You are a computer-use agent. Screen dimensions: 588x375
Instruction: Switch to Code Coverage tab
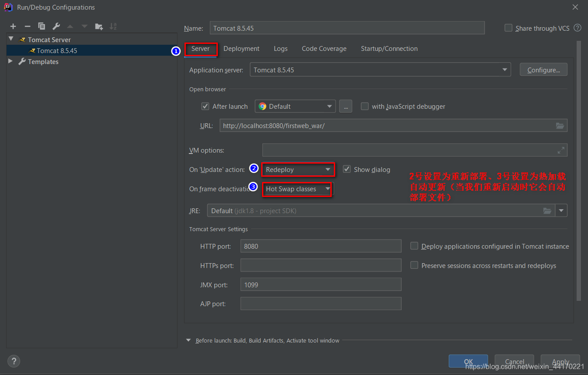[324, 49]
